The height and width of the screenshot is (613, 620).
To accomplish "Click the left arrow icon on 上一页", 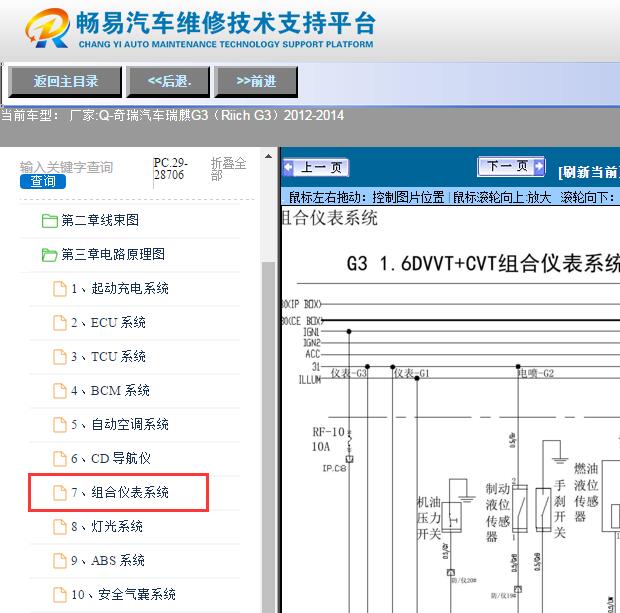I will click(x=289, y=167).
